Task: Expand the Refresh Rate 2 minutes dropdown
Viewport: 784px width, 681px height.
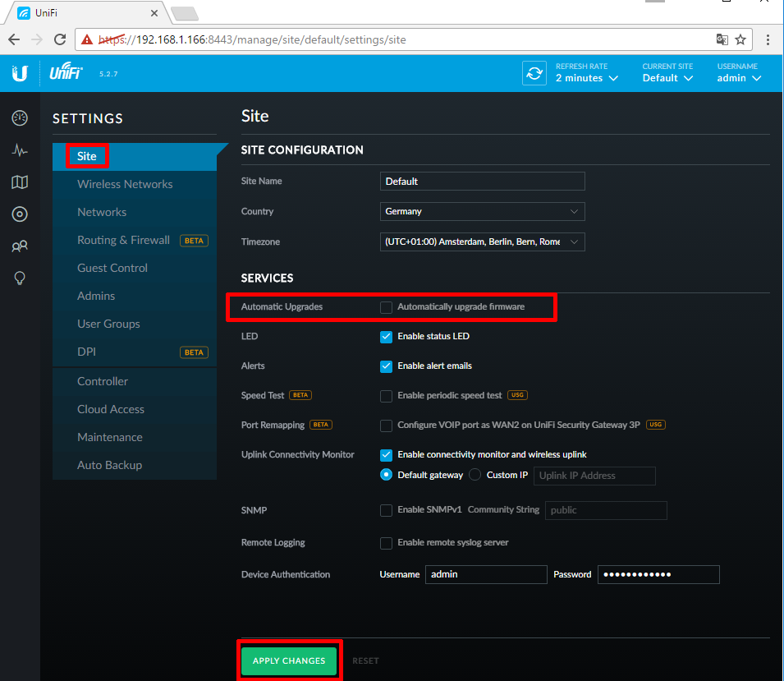Action: click(587, 78)
